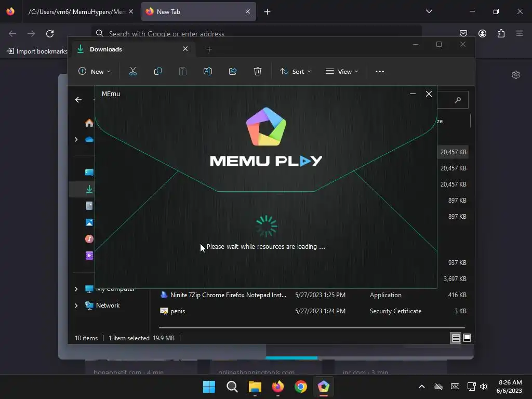The height and width of the screenshot is (399, 532).
Task: Open Videos folder in Explorer sidebar
Action: (89, 256)
